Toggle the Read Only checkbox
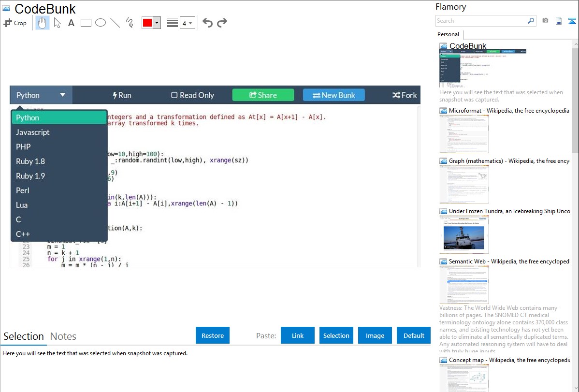Viewport: 579px width, 392px height. [x=174, y=95]
